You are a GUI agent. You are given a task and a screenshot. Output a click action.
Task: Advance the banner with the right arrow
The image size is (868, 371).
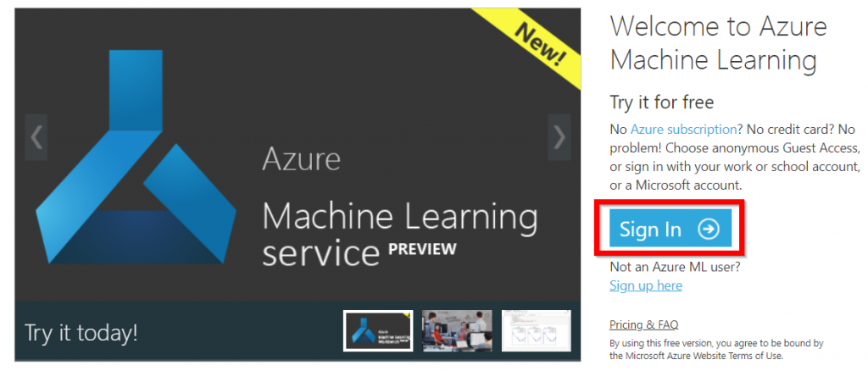(559, 136)
